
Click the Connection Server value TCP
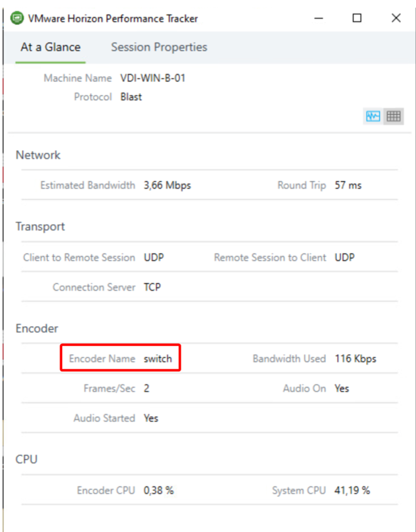pos(152,287)
